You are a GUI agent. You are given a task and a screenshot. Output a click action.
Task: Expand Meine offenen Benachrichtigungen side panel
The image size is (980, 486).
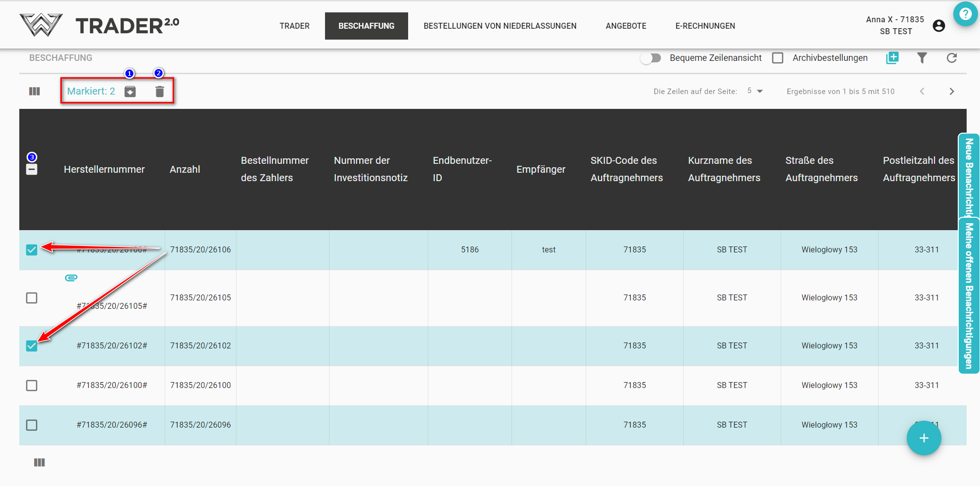pos(969,296)
